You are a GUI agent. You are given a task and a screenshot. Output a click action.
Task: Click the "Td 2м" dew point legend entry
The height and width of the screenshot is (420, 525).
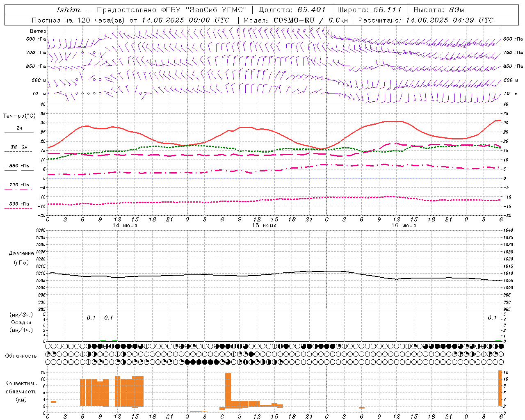[x=19, y=147]
